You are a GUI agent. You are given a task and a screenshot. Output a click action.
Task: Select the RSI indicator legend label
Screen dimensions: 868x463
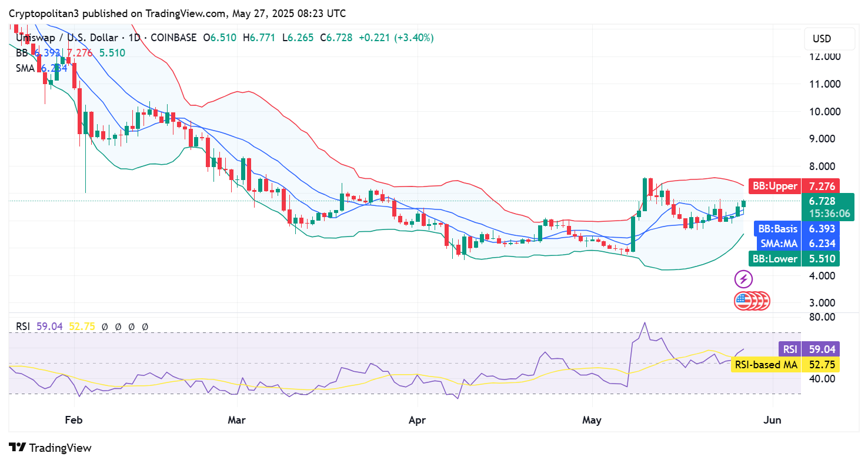23,327
